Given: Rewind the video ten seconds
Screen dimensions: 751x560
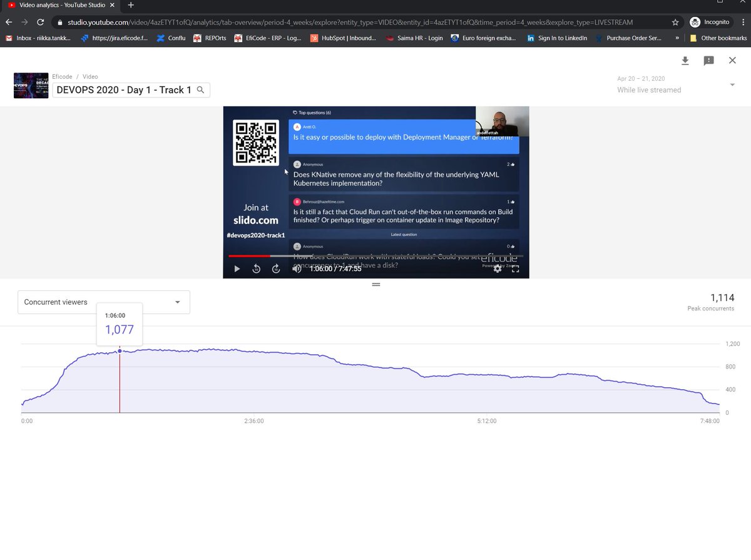Looking at the screenshot, I should [x=256, y=268].
